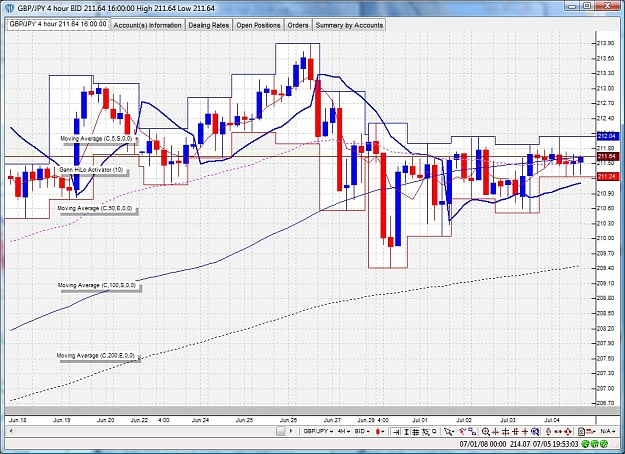Switch to the GBP/JPY 4 hour chart tab
Viewport: 625px width, 454px height.
click(x=58, y=24)
